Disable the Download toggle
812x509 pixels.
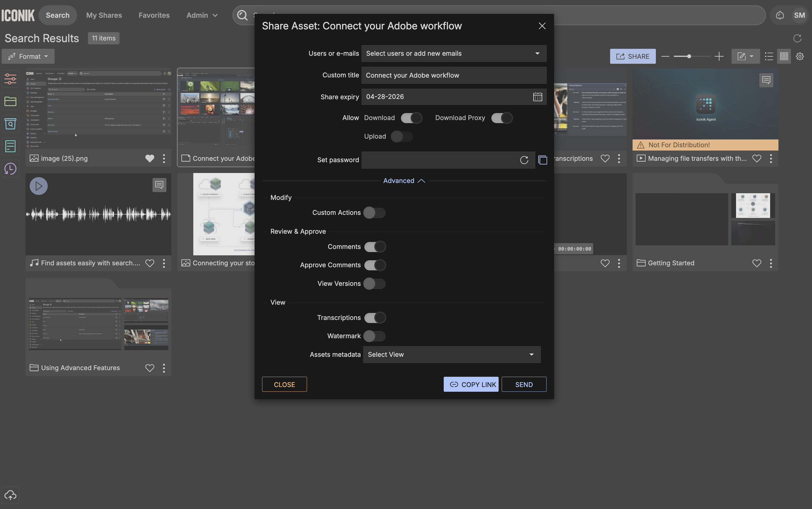[x=411, y=118]
